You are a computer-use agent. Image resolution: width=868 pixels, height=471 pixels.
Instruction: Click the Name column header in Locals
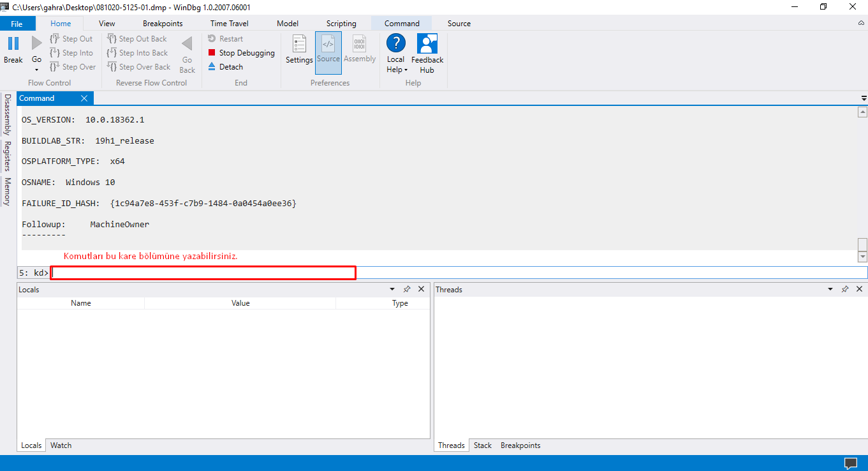[x=81, y=303]
